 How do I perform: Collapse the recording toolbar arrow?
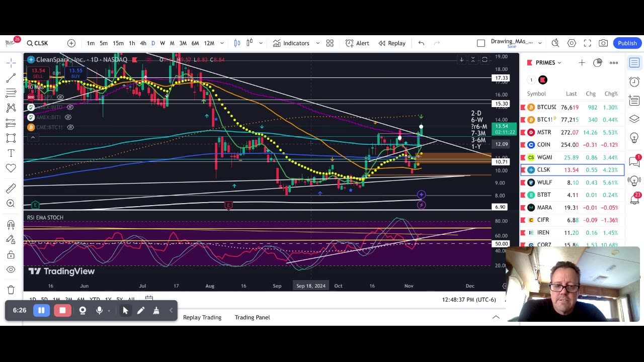[171, 310]
